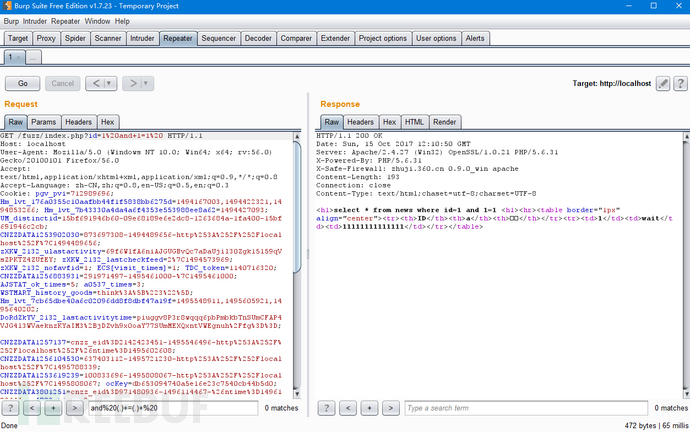690x432 pixels.
Task: Select the Repeater tool tab
Action: [178, 38]
